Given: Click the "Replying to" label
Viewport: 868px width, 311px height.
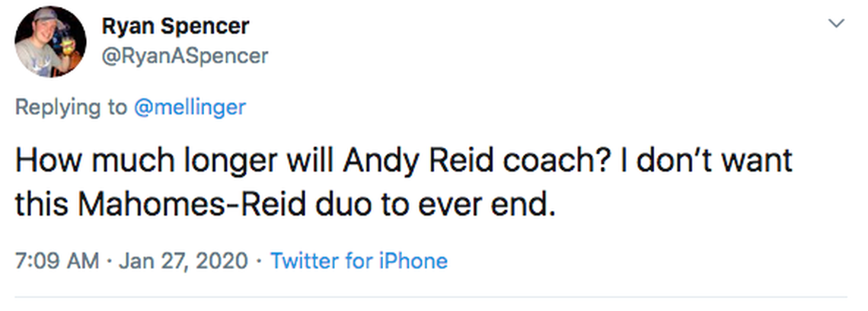Looking at the screenshot, I should click(72, 107).
